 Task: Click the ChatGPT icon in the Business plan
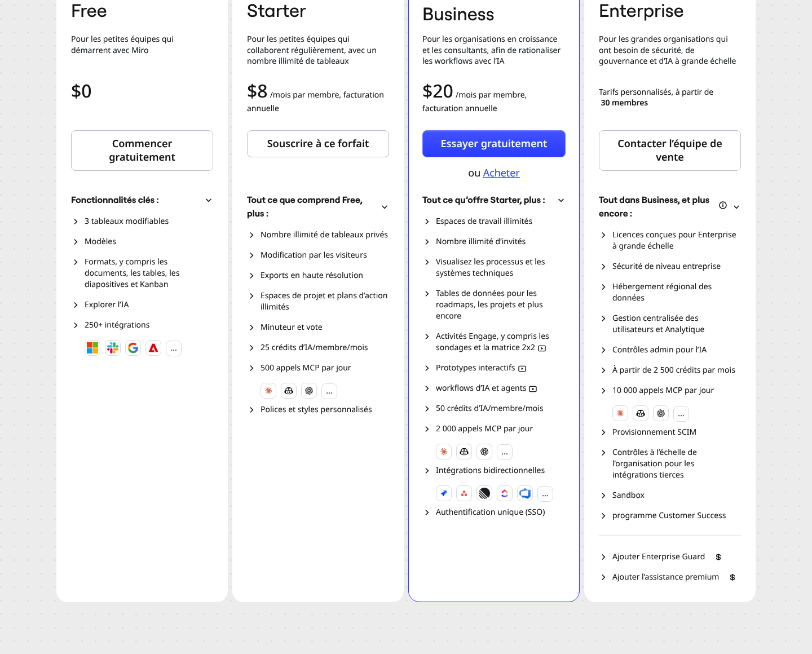pyautogui.click(x=484, y=452)
